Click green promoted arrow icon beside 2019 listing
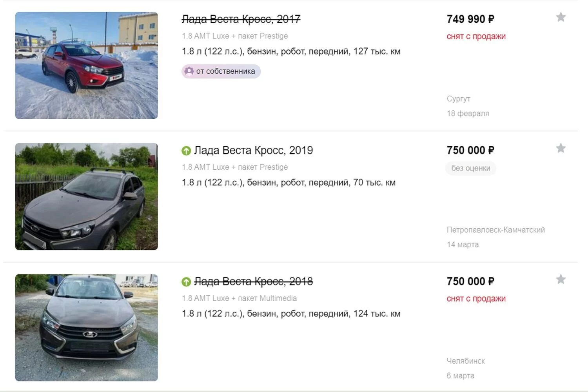The width and height of the screenshot is (588, 392). (186, 151)
